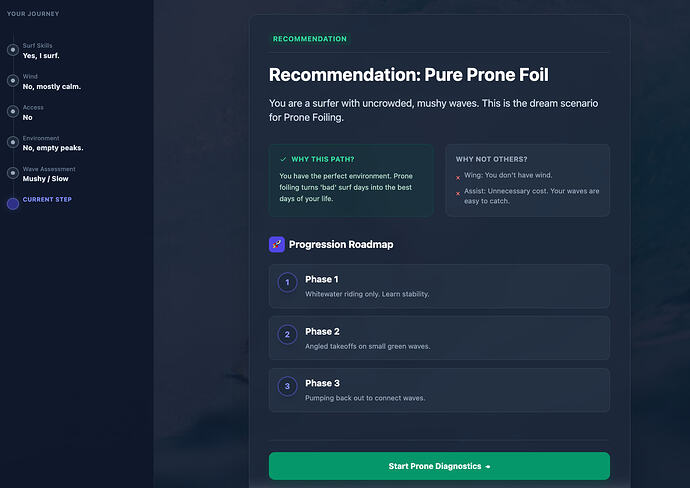Select the Environment step circle marker
The height and width of the screenshot is (488, 690).
13,143
